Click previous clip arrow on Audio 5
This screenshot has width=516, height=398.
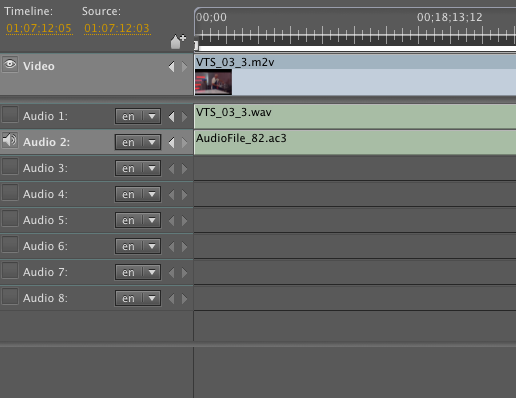171,221
